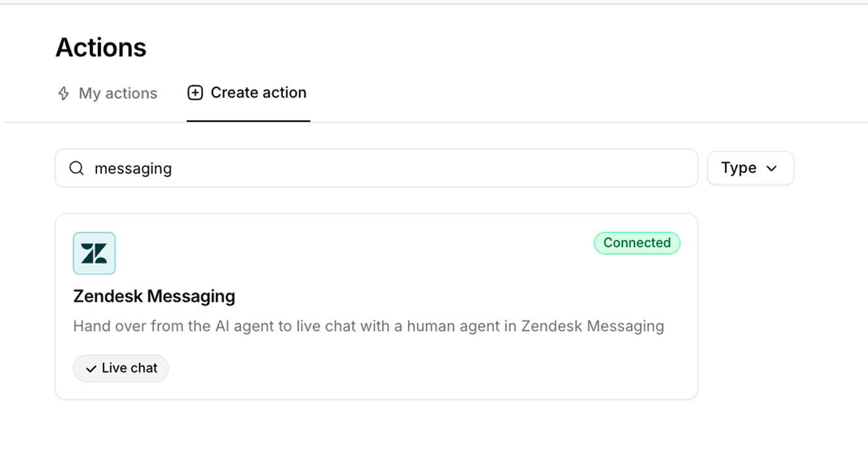The width and height of the screenshot is (868, 475).
Task: Click the Zendesk logo icon
Action: click(94, 253)
